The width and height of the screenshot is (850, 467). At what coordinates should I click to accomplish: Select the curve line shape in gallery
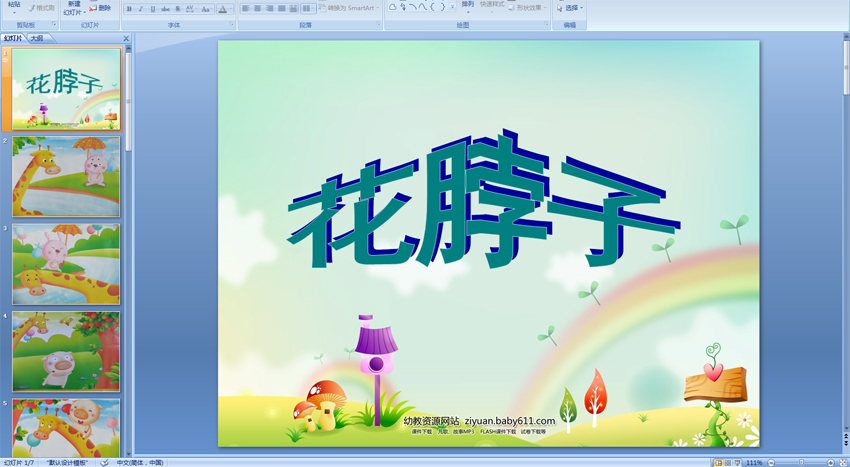422,7
